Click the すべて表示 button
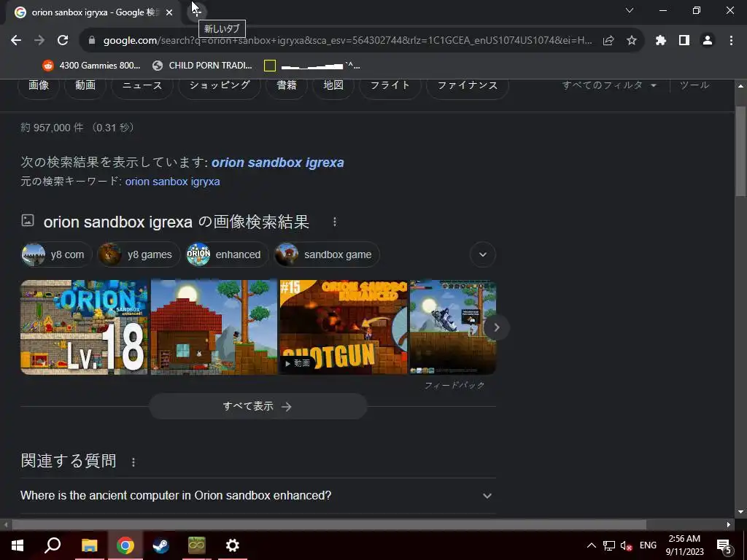 click(258, 406)
